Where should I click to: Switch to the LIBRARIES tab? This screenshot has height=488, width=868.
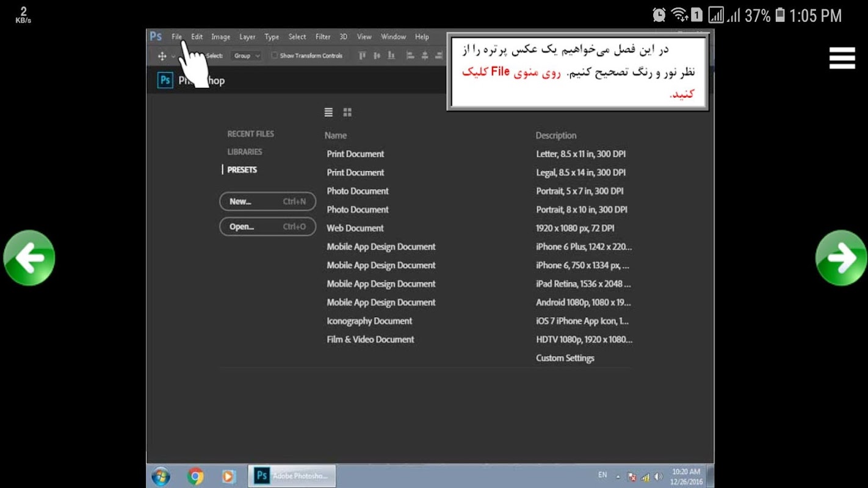(245, 152)
